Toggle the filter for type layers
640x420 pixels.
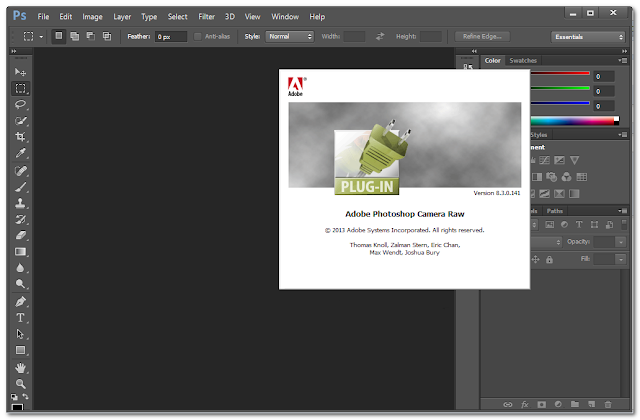click(x=579, y=224)
